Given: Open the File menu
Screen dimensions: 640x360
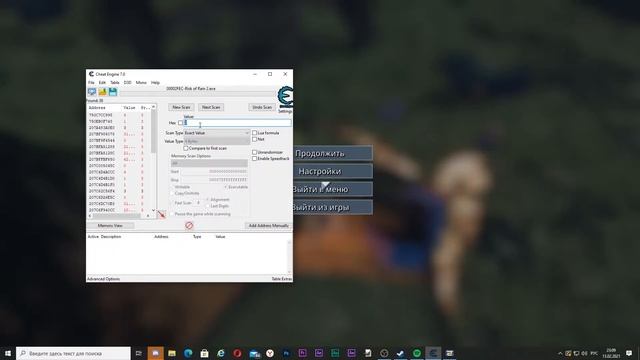Looking at the screenshot, I should [x=91, y=82].
